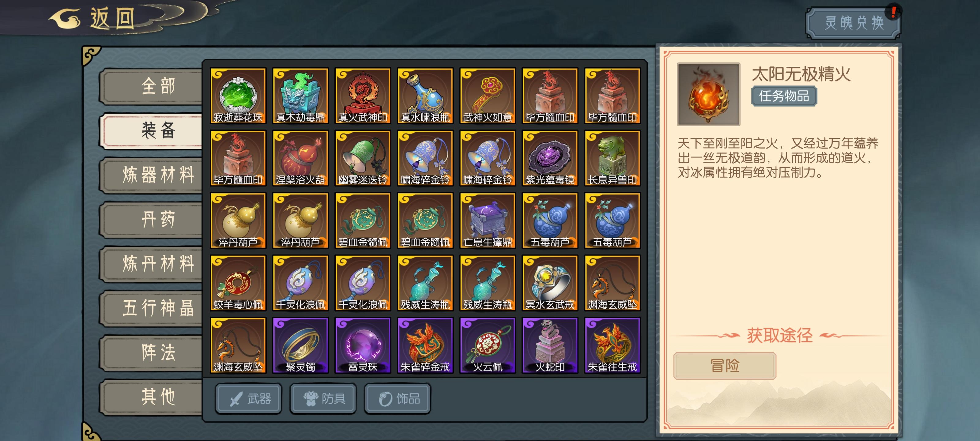
Task: Select the 寂逝葬花珠 green orb item
Action: click(x=238, y=96)
